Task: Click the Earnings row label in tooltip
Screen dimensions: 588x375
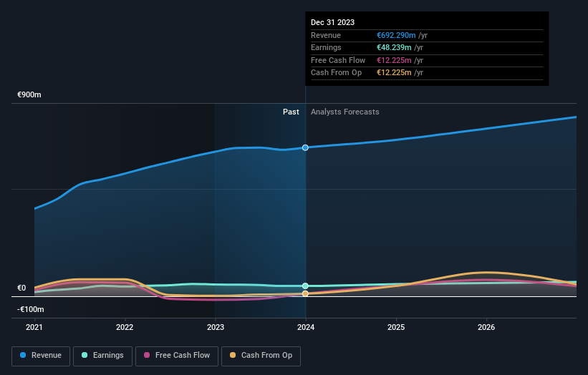Action: [x=326, y=47]
